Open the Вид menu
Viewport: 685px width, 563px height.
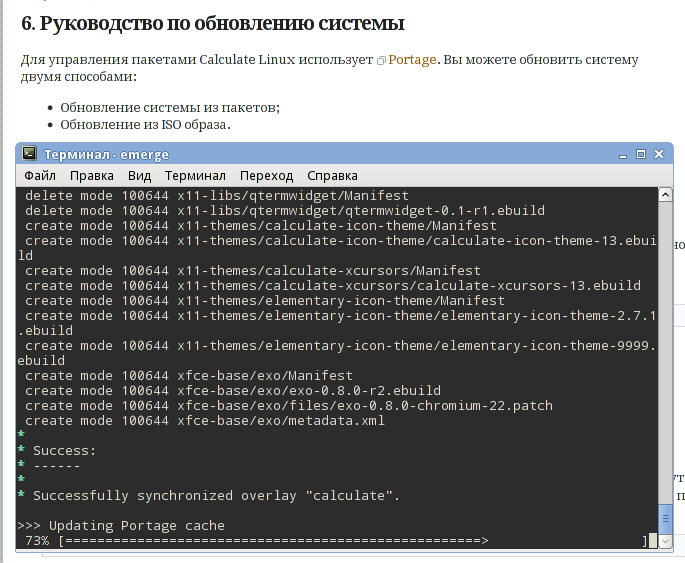click(139, 176)
